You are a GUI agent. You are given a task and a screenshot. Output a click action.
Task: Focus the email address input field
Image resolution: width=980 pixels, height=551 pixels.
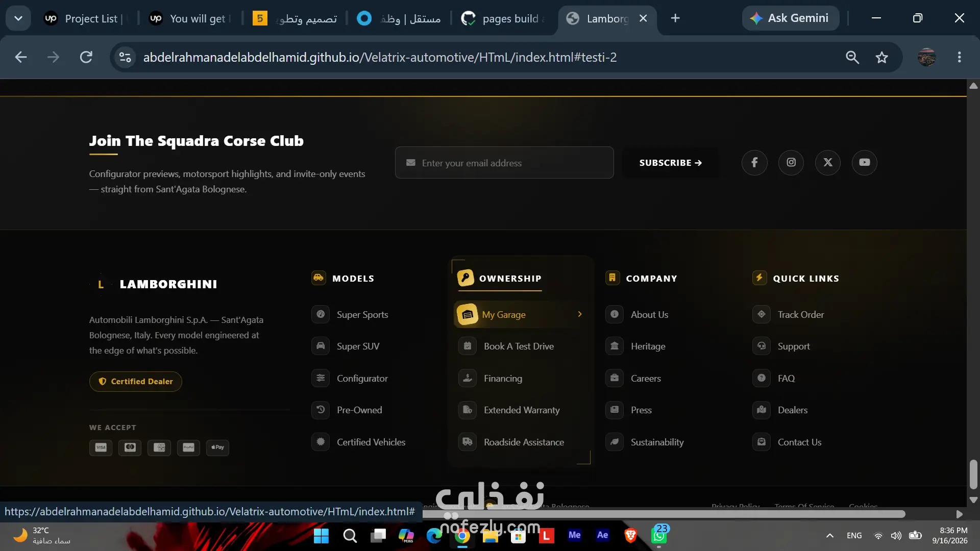point(504,163)
